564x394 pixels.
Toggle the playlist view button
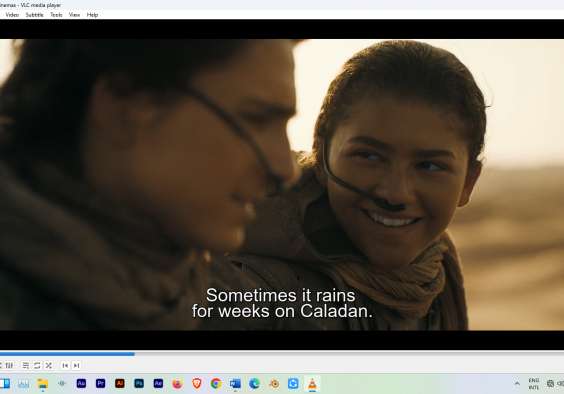coord(26,366)
